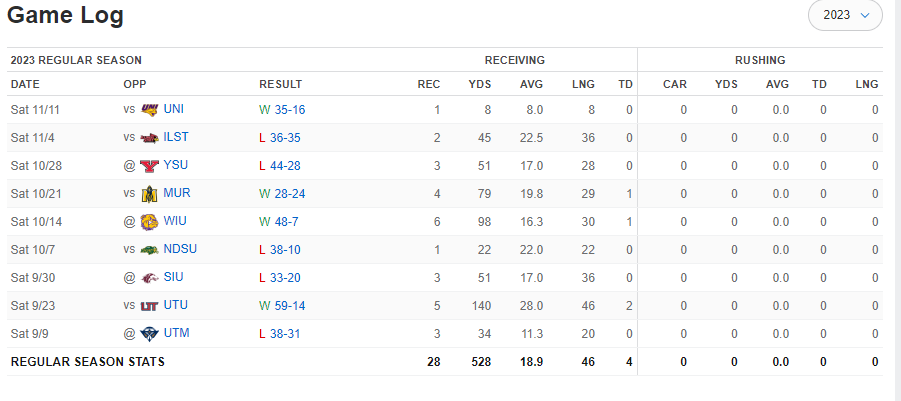Screen dimensions: 901x401
Task: Click the UNI team logo icon
Action: click(149, 110)
